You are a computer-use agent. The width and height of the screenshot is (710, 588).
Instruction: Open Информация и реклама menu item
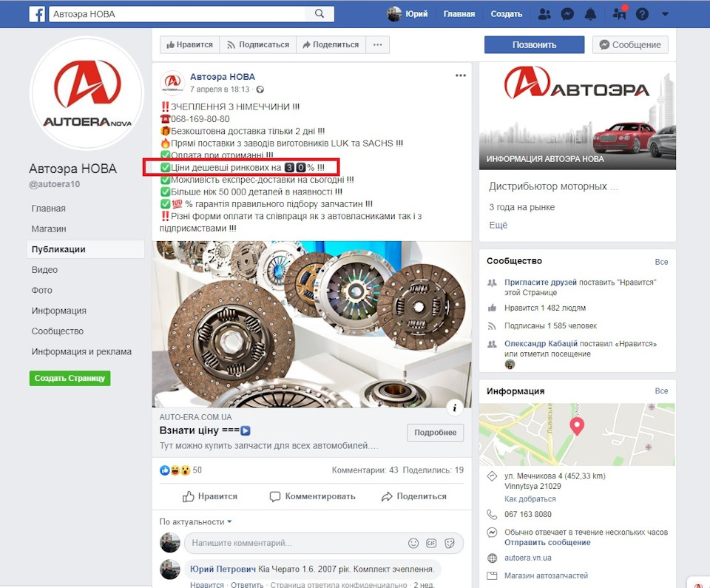coord(81,351)
